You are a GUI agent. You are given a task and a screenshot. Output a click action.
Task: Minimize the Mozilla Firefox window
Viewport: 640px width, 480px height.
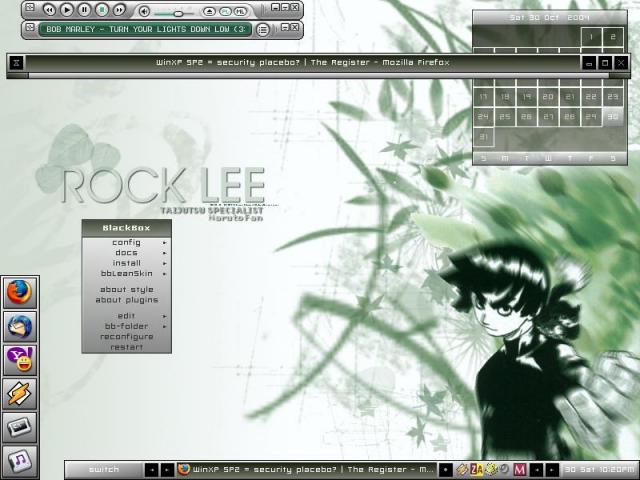589,63
